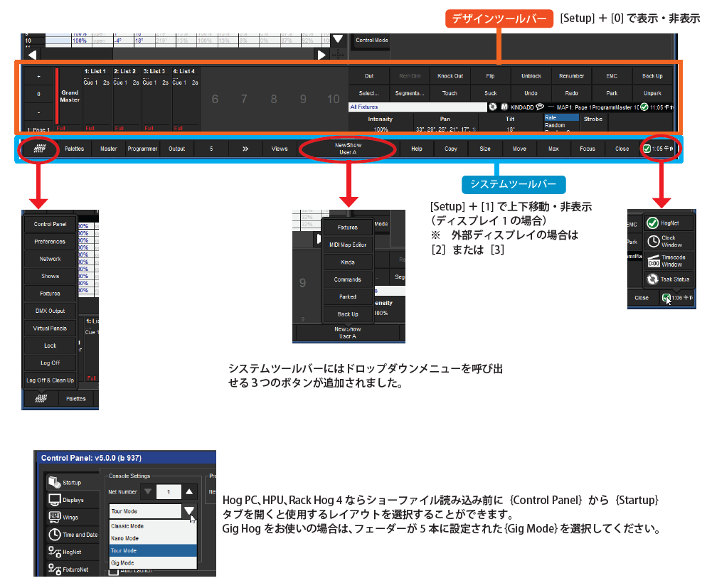This screenshot has width=707, height=588.
Task: Click the Select... button
Action: (x=369, y=93)
